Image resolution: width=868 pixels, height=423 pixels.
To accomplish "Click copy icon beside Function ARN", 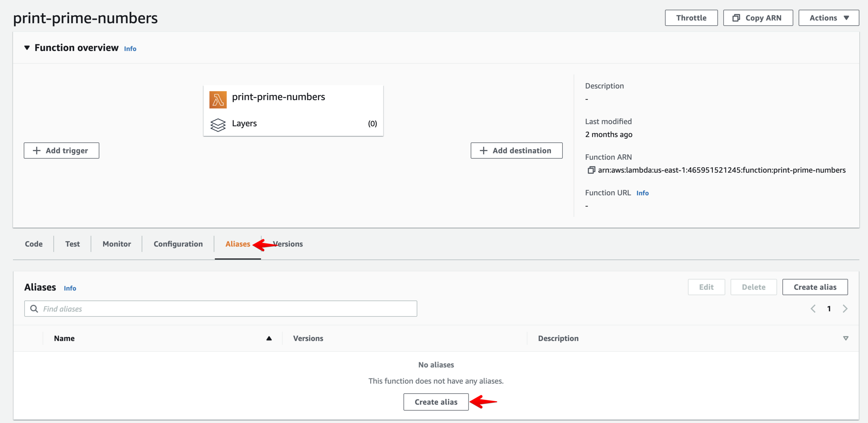I will pos(591,170).
